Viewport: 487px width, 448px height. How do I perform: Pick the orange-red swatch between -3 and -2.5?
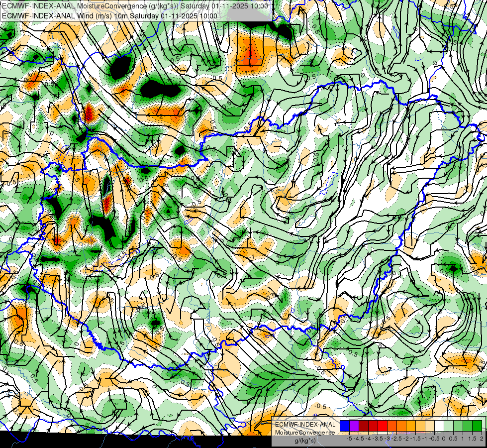coord(392,426)
